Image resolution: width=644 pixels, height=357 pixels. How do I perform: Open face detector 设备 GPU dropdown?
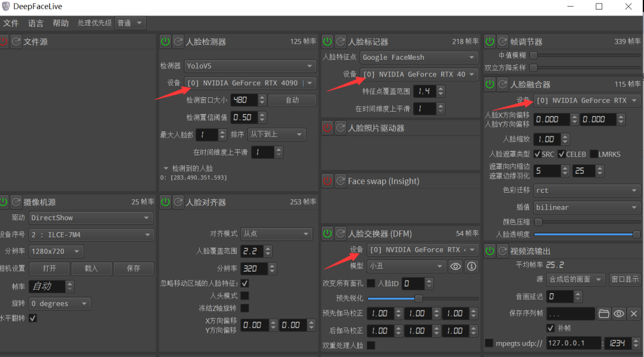click(250, 83)
